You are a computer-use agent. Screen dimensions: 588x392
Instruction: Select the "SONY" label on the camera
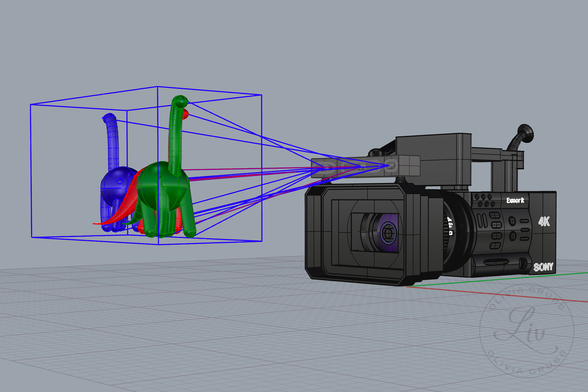point(543,267)
